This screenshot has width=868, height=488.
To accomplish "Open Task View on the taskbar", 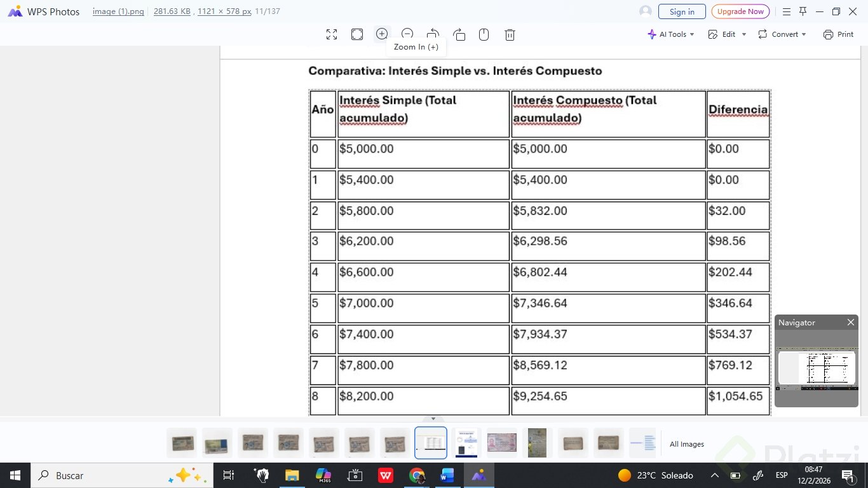I will point(229,475).
